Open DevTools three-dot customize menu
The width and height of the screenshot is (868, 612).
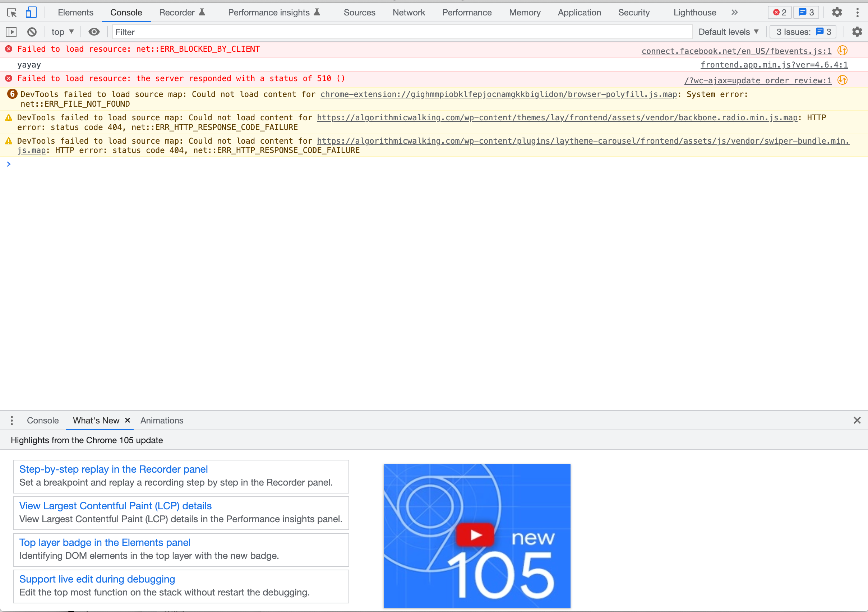click(x=857, y=13)
